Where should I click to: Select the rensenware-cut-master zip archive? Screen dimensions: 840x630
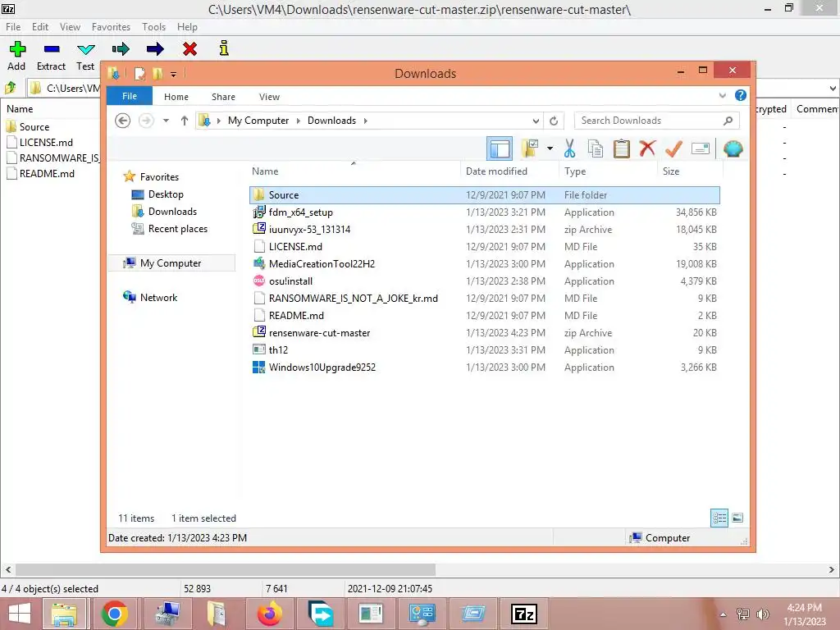[484, 333]
